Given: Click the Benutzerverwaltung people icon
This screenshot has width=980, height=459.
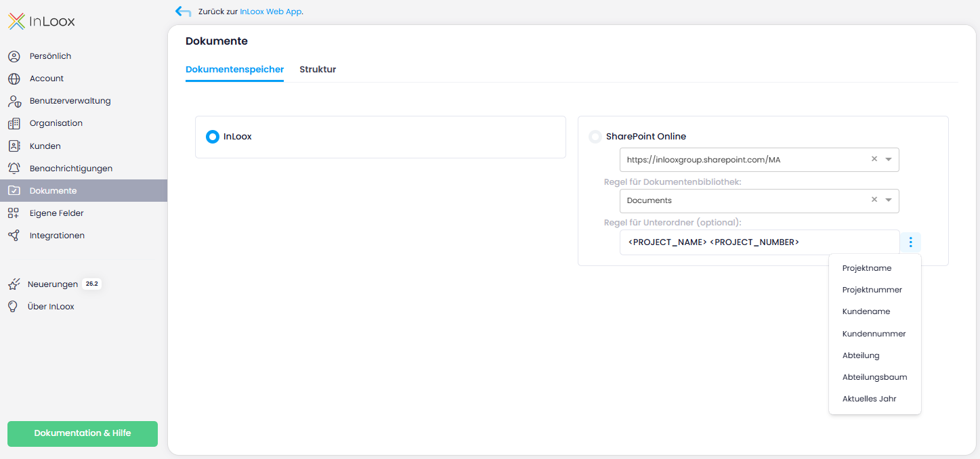Looking at the screenshot, I should [x=14, y=101].
